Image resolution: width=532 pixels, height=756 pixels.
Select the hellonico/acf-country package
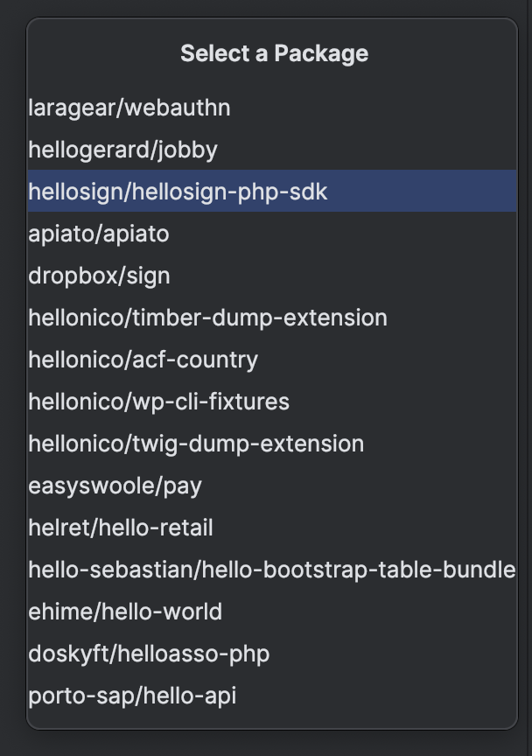(x=143, y=360)
